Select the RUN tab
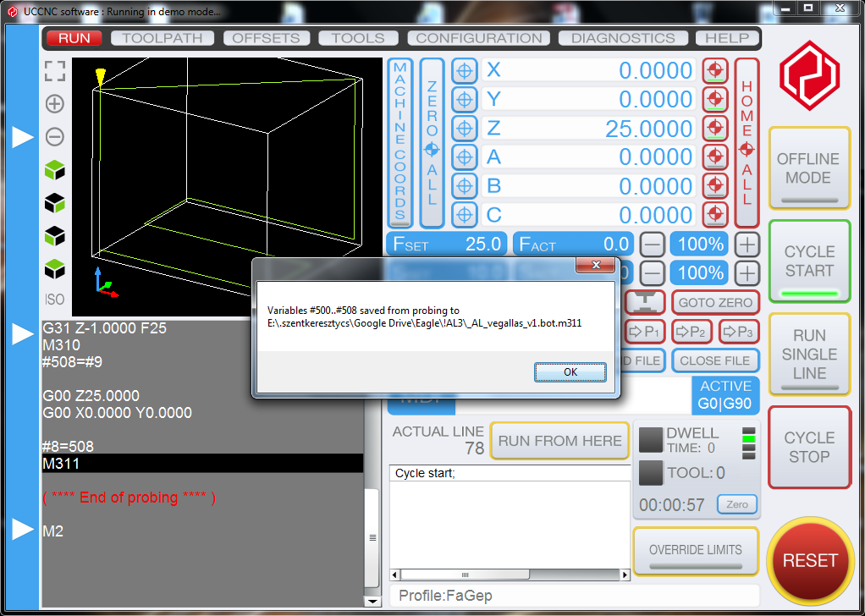Image resolution: width=865 pixels, height=616 pixels. click(74, 38)
